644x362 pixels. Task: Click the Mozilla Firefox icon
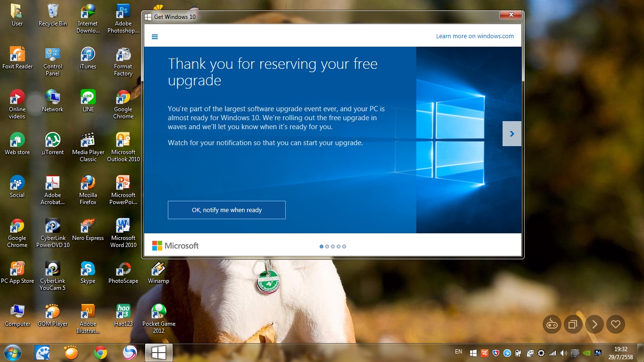coord(88,190)
